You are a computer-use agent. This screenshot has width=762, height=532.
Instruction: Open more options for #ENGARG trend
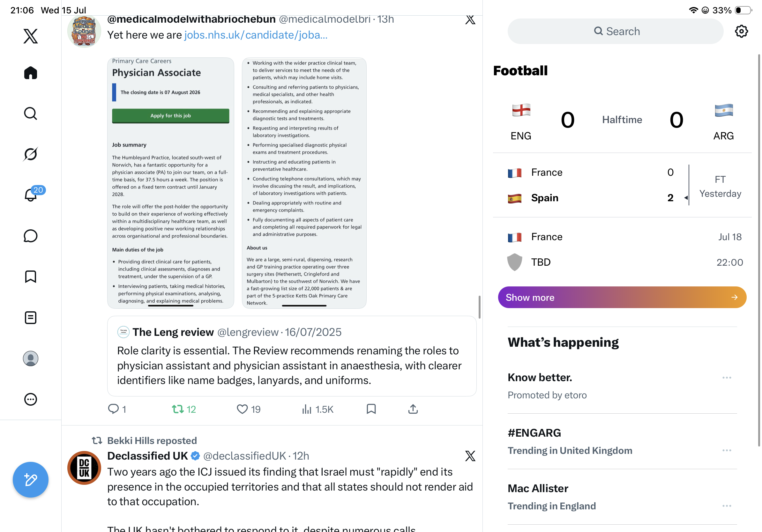727,450
